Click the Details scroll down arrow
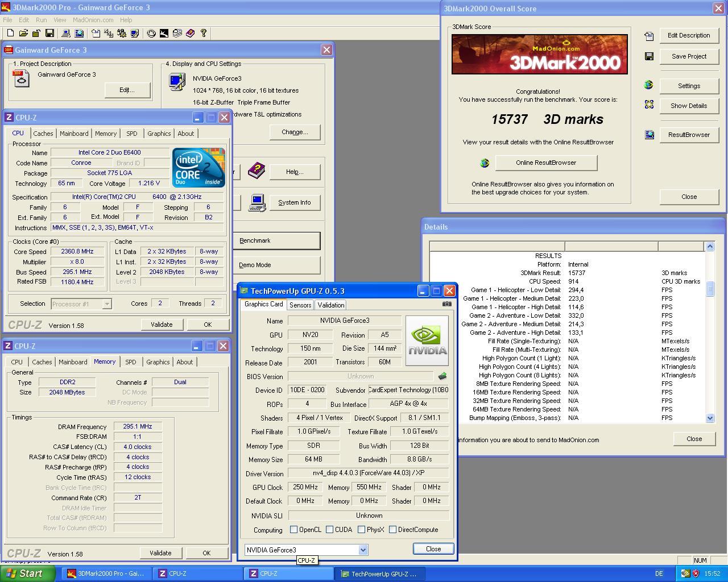Image resolution: width=728 pixels, height=582 pixels. point(710,418)
